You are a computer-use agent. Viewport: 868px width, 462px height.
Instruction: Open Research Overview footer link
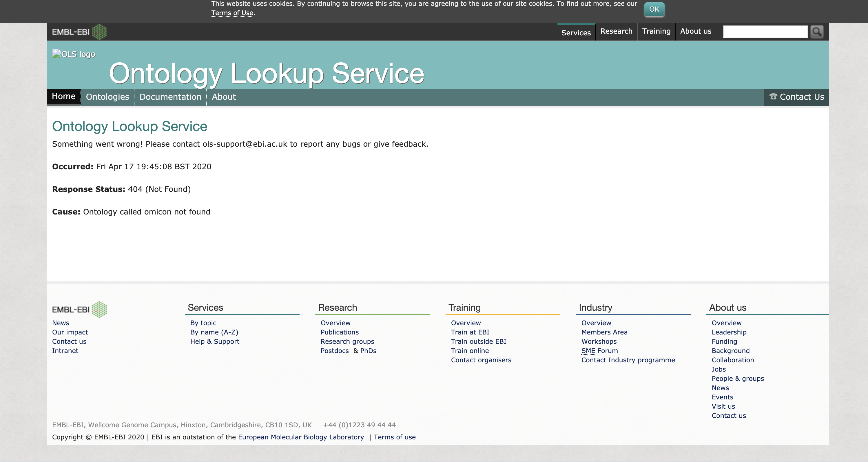[x=335, y=323]
